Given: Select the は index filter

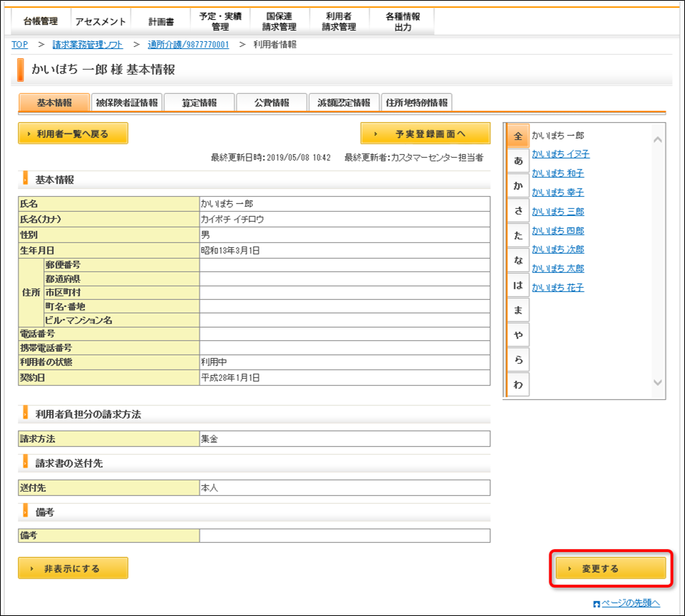Looking at the screenshot, I should [x=518, y=286].
